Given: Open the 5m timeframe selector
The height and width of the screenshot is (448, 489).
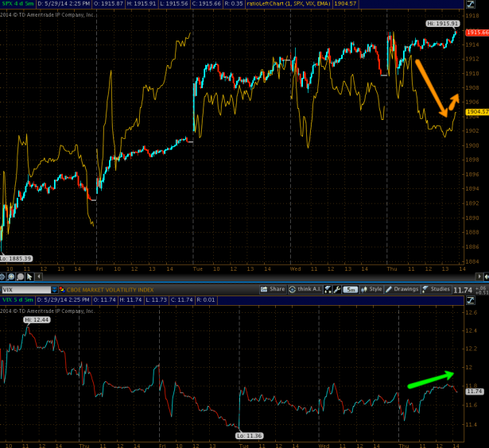Looking at the screenshot, I should pos(350,289).
